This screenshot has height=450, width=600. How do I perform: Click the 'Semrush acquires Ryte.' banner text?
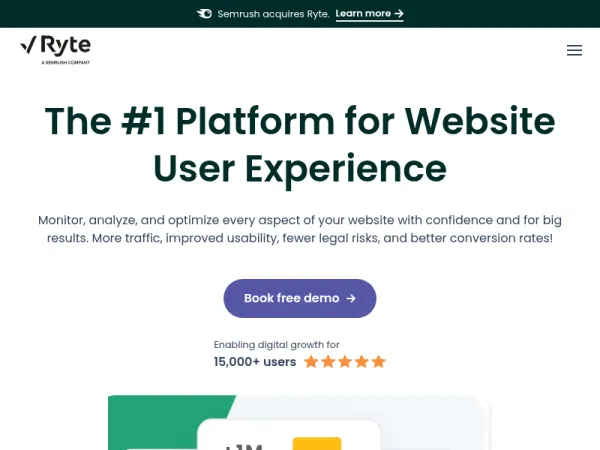coord(273,14)
